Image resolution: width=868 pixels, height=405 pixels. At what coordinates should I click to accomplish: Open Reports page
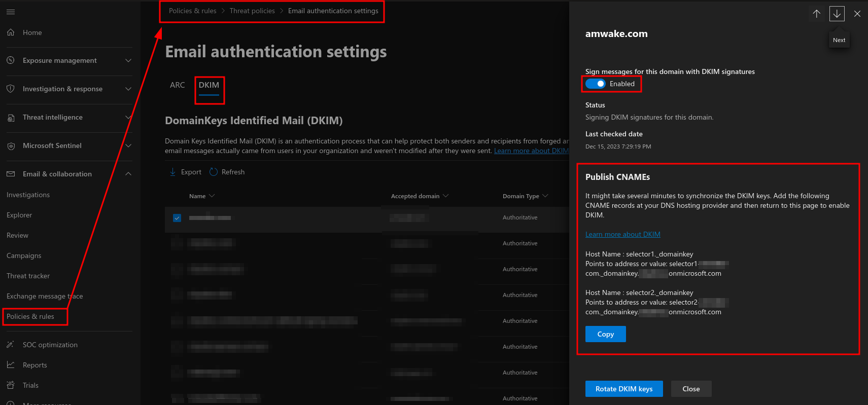pyautogui.click(x=35, y=365)
